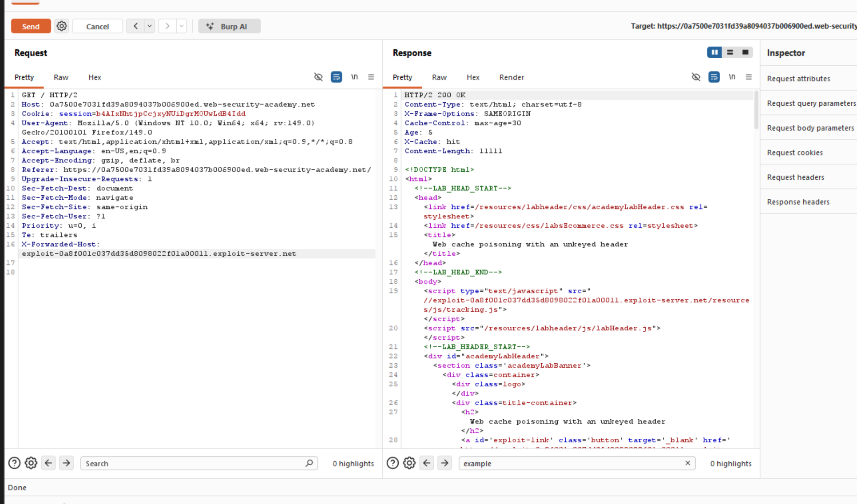Click the HTTP/2 200 OK status line

point(435,95)
